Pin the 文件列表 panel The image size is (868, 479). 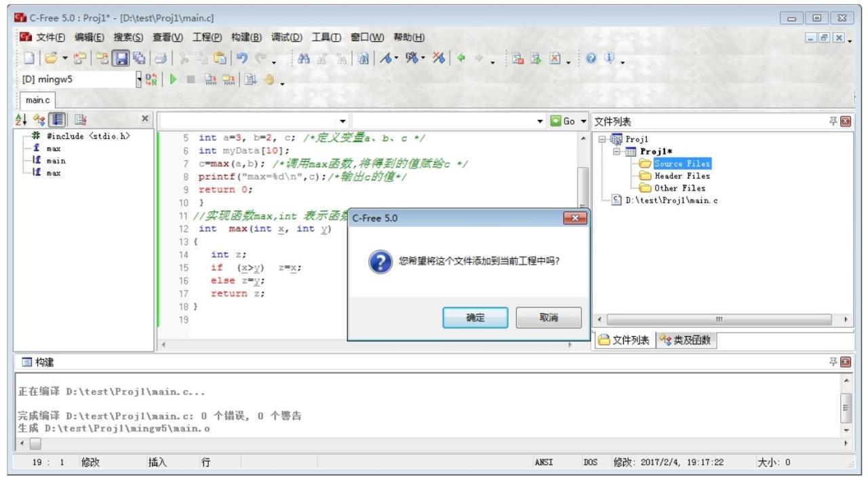833,121
